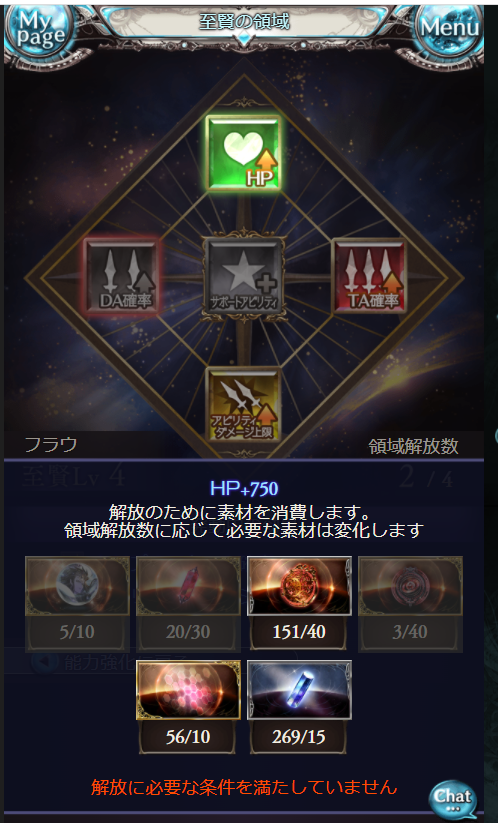Select the アビリティダメージ上限 node
Screen dimensions: 498x823
pyautogui.click(x=243, y=405)
